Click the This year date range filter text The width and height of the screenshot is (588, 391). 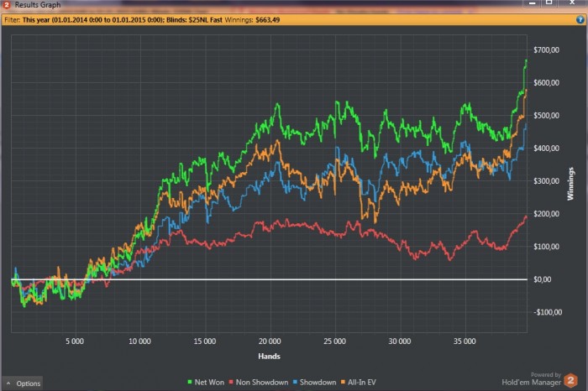(x=93, y=20)
